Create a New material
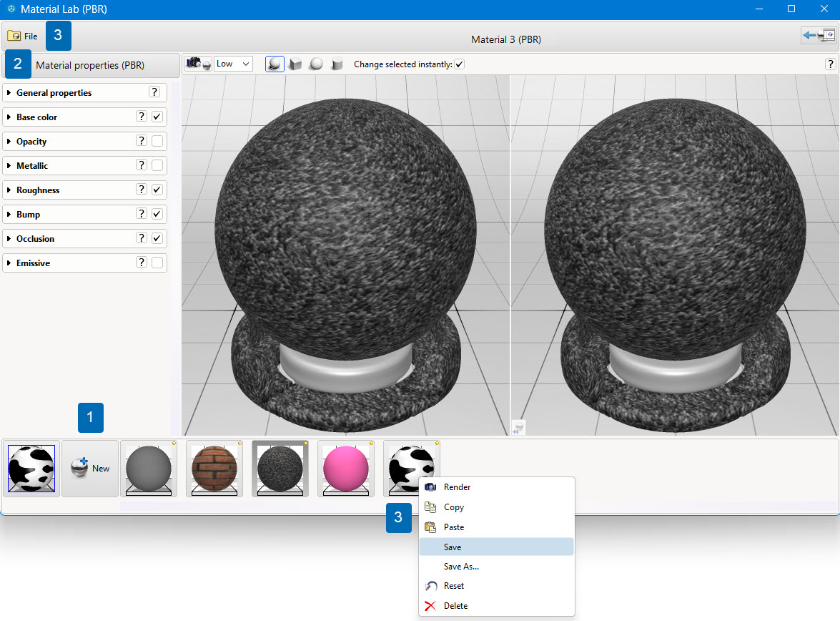Image resolution: width=840 pixels, height=621 pixels. click(90, 468)
